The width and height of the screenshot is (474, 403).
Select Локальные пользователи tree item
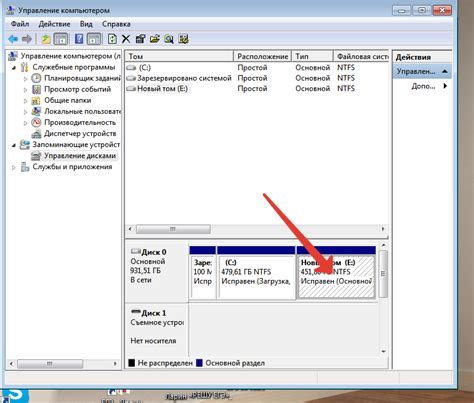[82, 111]
